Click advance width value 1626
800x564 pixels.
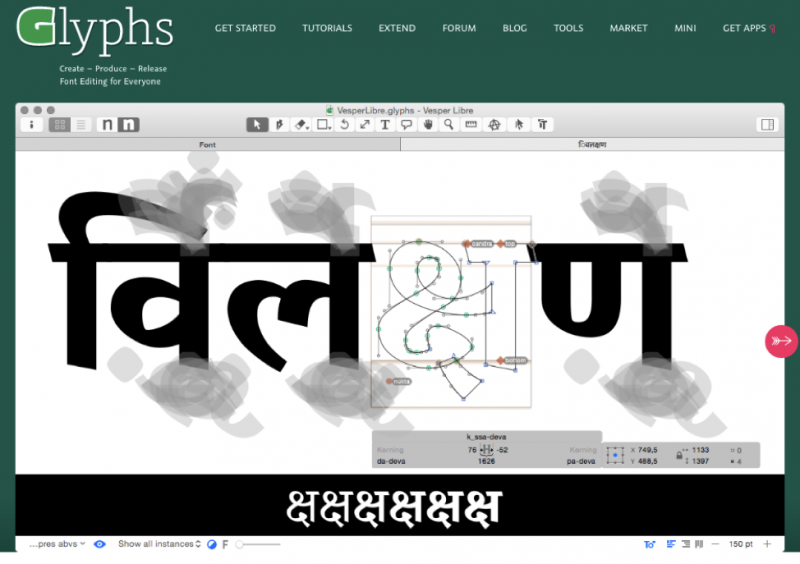486,461
